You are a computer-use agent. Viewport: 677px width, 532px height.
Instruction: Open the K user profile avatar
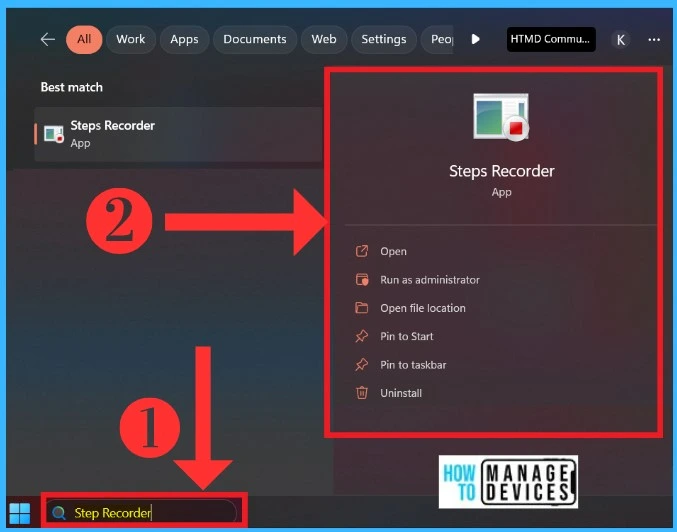point(621,39)
